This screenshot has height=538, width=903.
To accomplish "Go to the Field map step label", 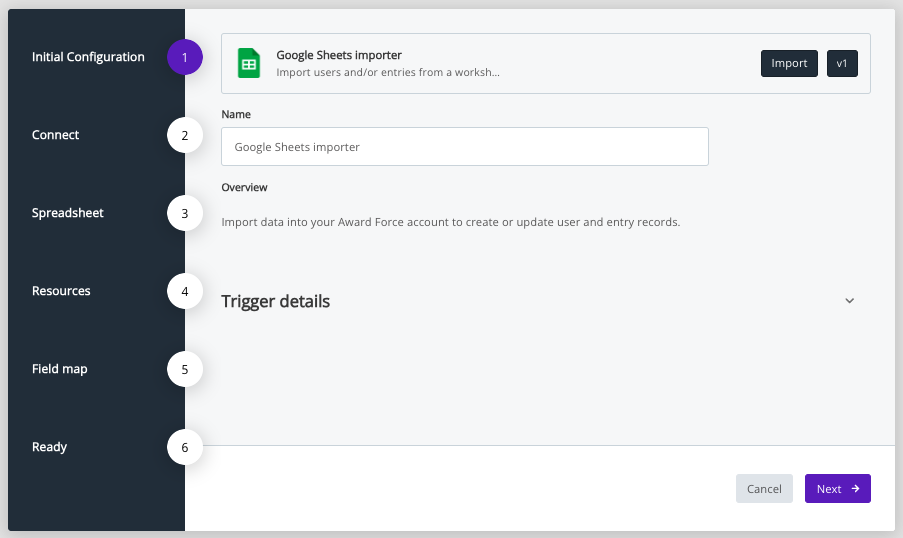I will click(x=59, y=369).
